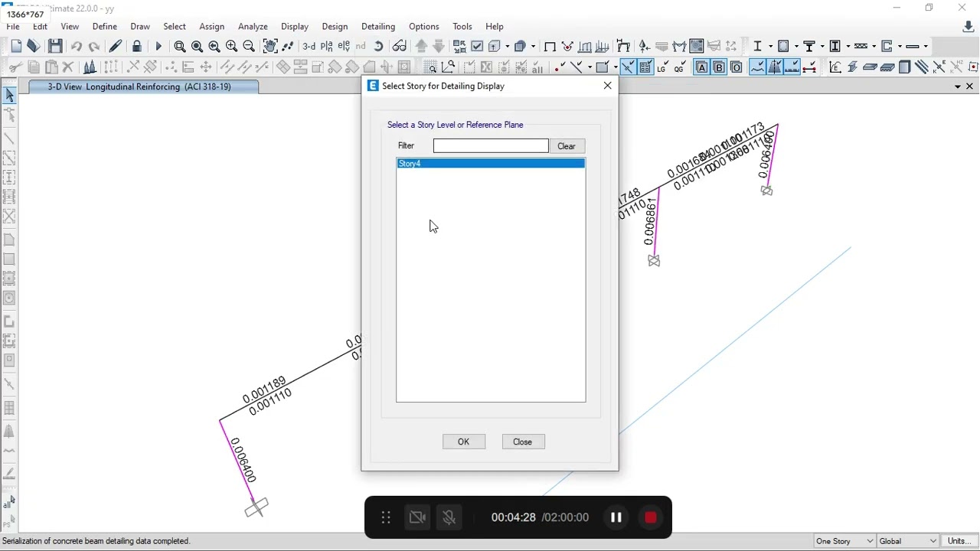The width and height of the screenshot is (980, 551).
Task: Click the Units... button in status bar
Action: (x=959, y=541)
